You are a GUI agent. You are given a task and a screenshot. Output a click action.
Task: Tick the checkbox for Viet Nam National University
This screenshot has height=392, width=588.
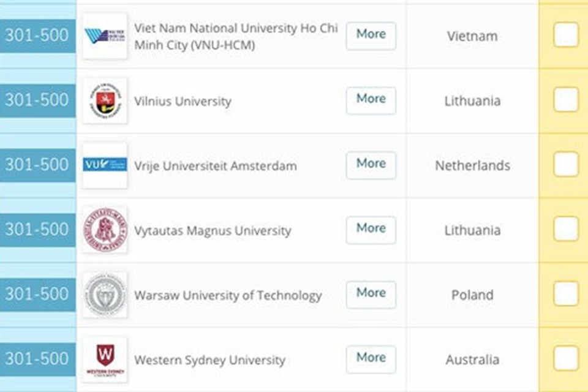click(566, 34)
